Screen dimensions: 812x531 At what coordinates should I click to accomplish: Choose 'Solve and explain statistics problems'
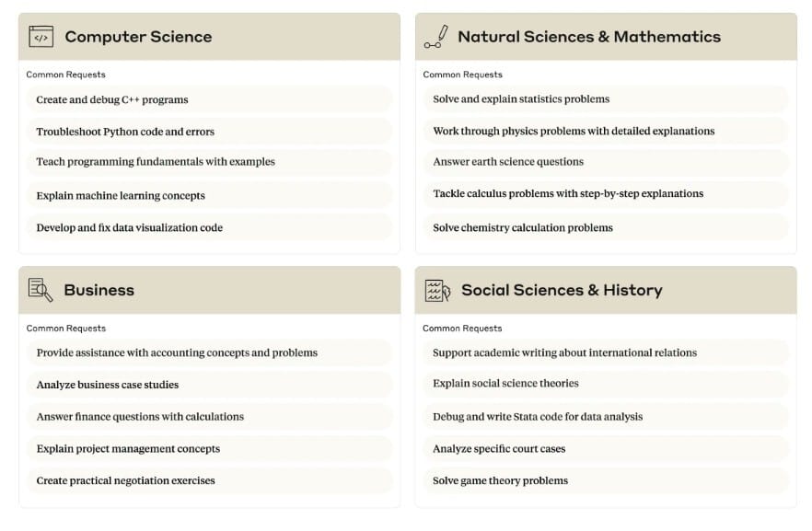(x=521, y=99)
